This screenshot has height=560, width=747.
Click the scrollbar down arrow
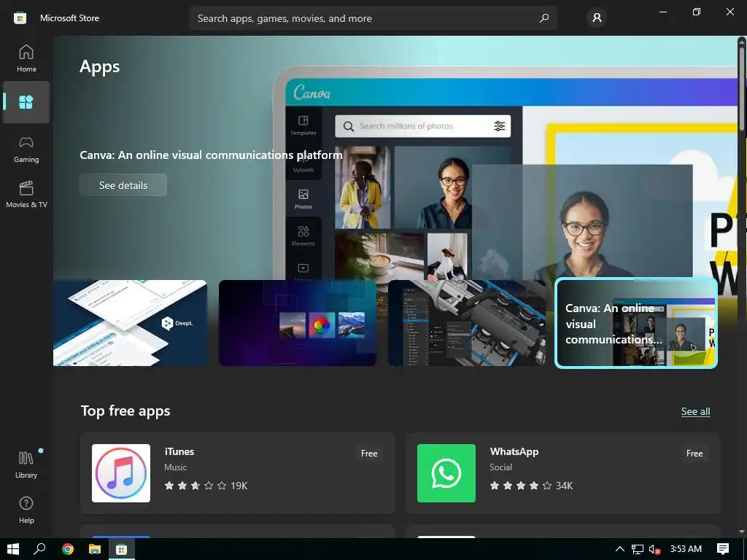point(742,532)
